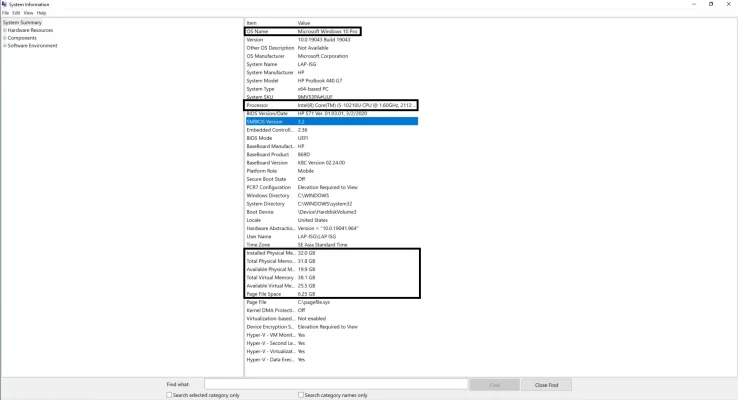The image size is (738, 400).
Task: Click the System Information app icon in title bar
Action: click(x=4, y=4)
